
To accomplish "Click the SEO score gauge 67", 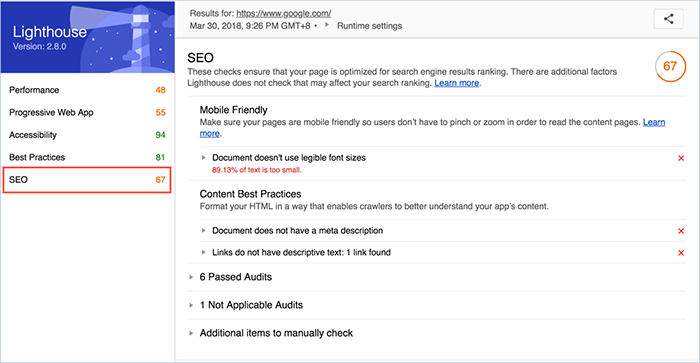I will coord(670,67).
